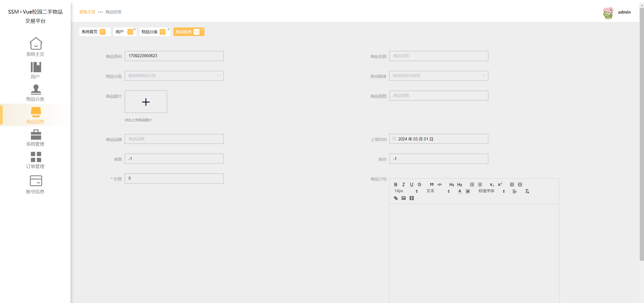Switch to 物品分类 tab
The image size is (644, 303).
tap(150, 32)
